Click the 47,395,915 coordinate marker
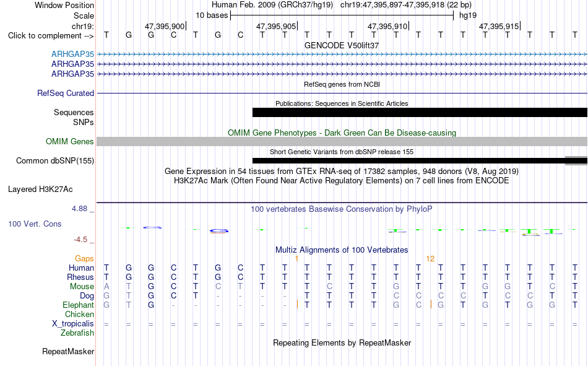Screen dimensions: 588x366 [x=499, y=26]
